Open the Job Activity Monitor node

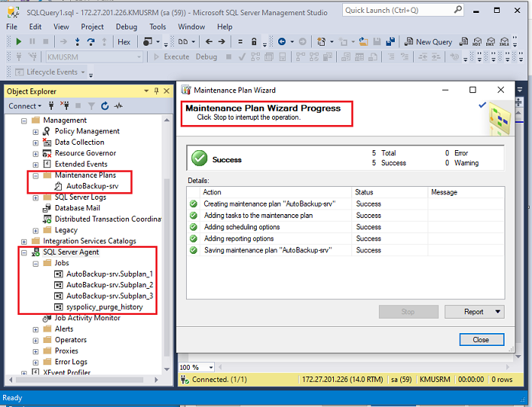coord(87,318)
